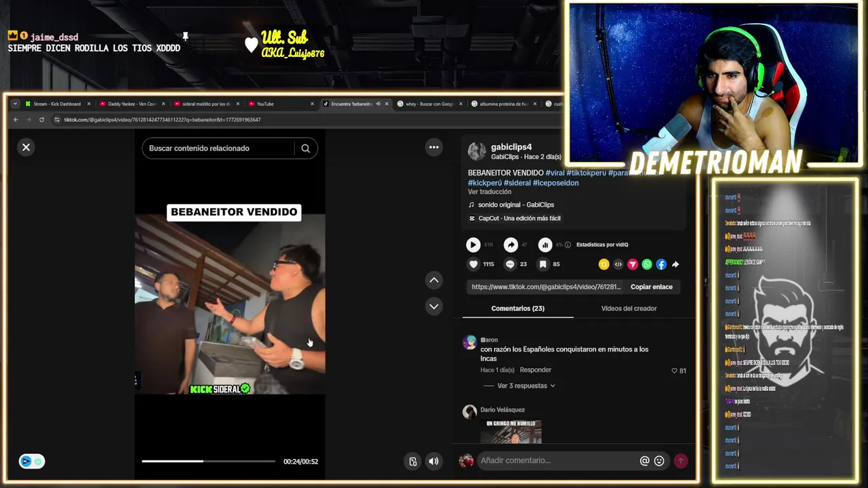Close the TikTok video viewer with X

pyautogui.click(x=26, y=147)
